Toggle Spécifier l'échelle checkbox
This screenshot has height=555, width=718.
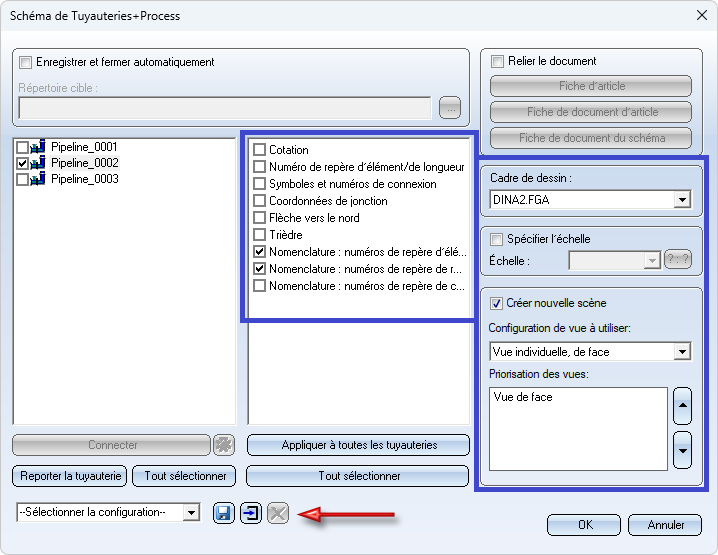click(496, 239)
